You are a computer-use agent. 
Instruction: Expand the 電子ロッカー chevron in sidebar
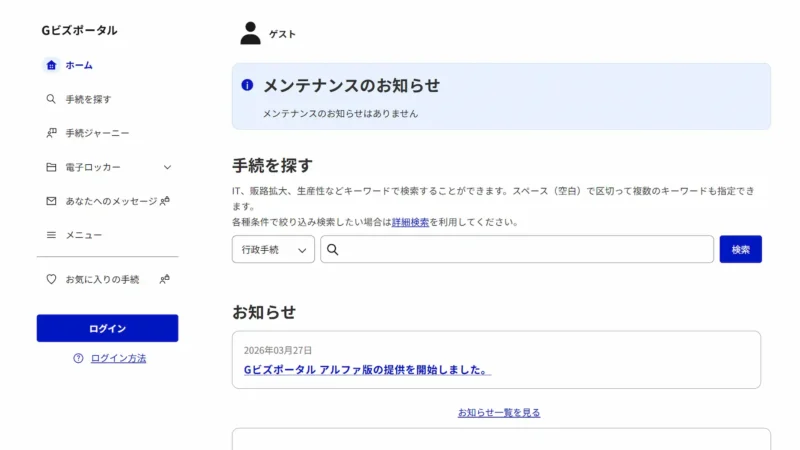[167, 167]
